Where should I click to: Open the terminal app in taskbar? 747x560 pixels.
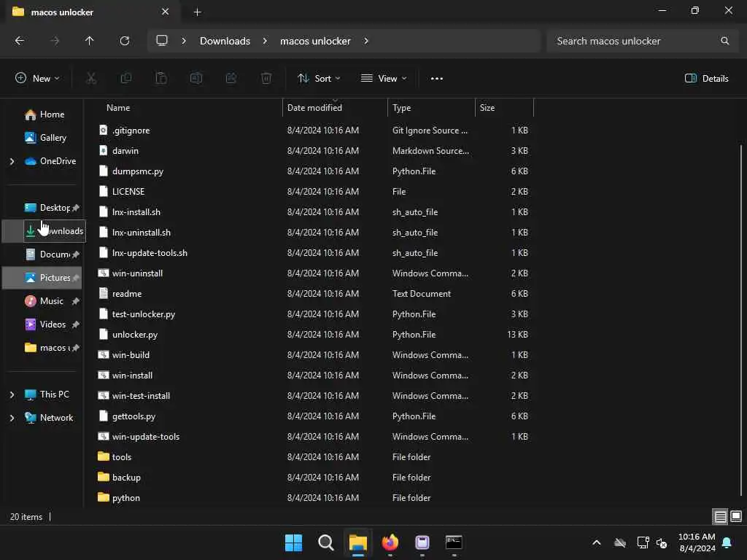[454, 542]
